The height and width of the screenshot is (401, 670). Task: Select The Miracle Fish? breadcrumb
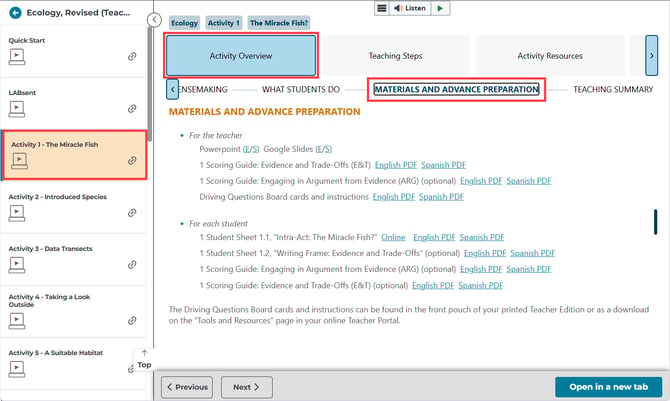coord(279,23)
